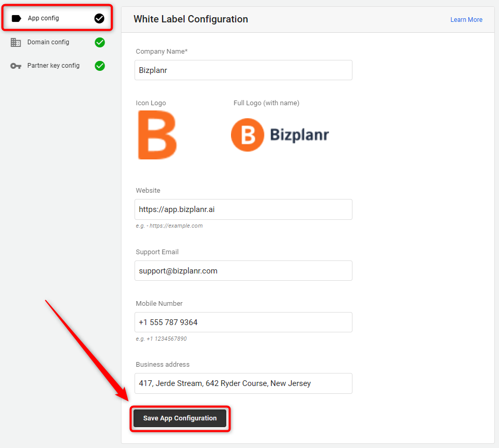Click the Partner key config key icon
The height and width of the screenshot is (448, 499).
coord(16,66)
